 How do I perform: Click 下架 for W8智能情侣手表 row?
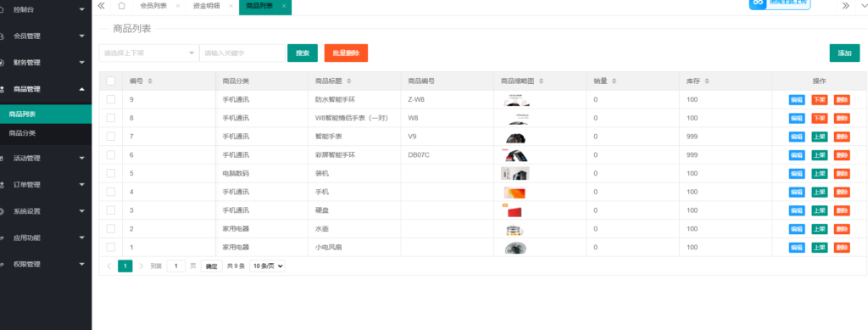click(820, 119)
